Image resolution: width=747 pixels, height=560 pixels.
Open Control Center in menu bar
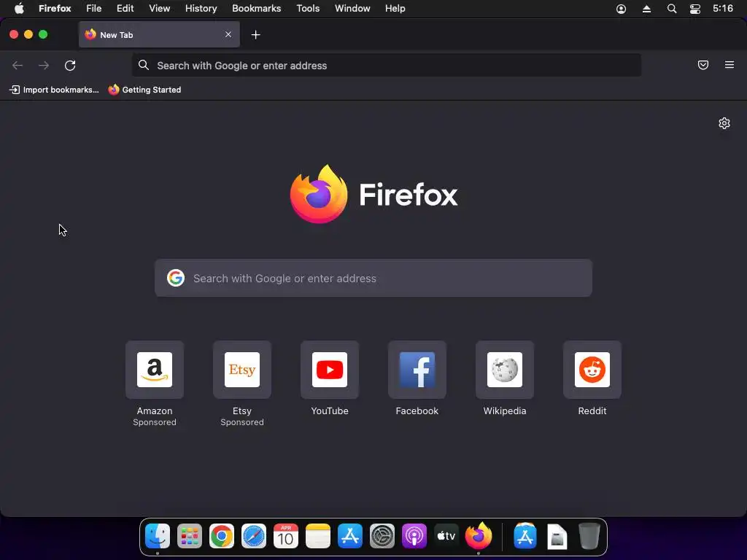coord(695,9)
